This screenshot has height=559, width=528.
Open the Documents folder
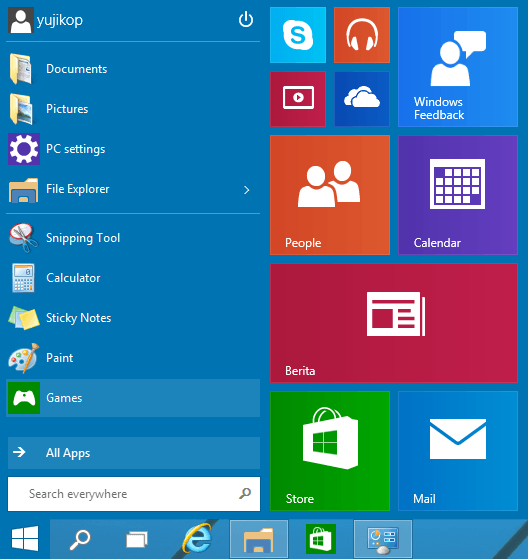133,69
